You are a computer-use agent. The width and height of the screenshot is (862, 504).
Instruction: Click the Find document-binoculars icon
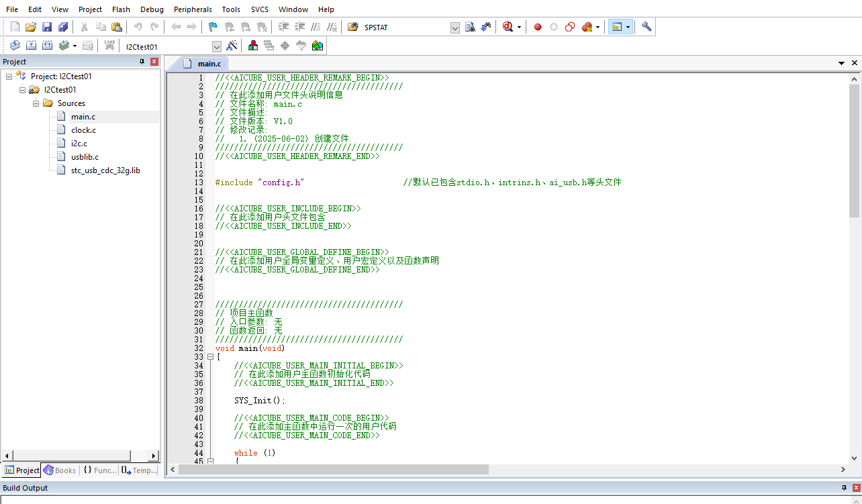470,27
